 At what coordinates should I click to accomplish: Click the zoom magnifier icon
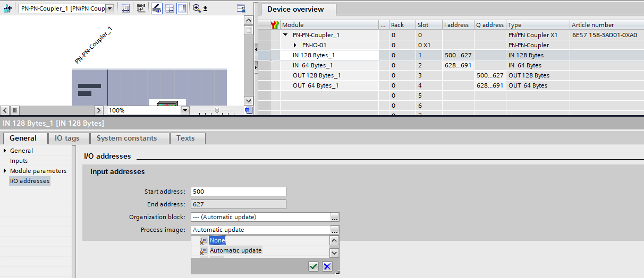(197, 8)
